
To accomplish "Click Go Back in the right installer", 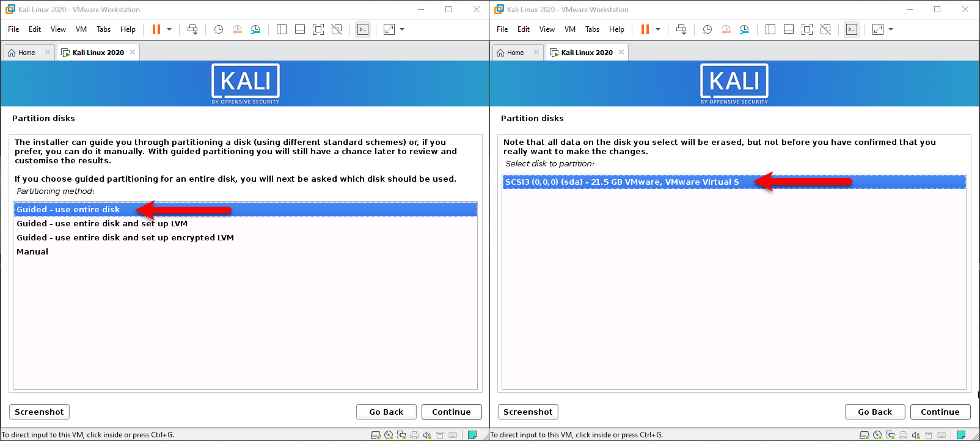I will [875, 412].
